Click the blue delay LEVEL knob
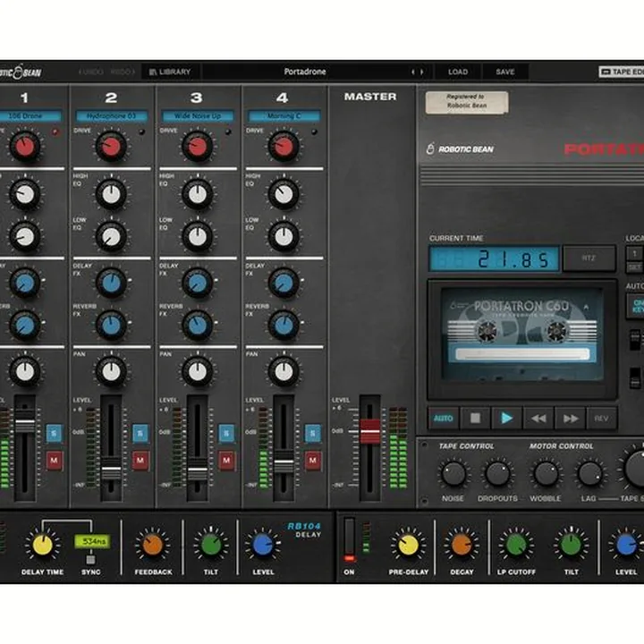The height and width of the screenshot is (644, 644). point(263,546)
